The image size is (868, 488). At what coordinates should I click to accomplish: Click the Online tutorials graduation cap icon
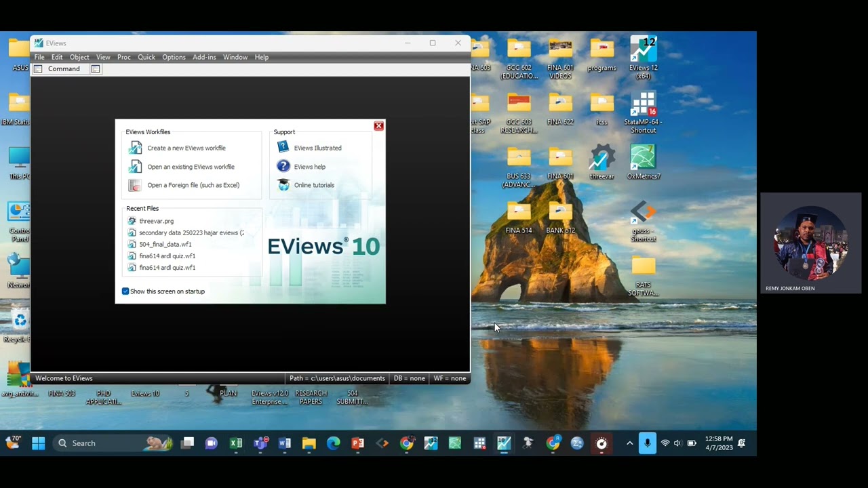tap(283, 185)
